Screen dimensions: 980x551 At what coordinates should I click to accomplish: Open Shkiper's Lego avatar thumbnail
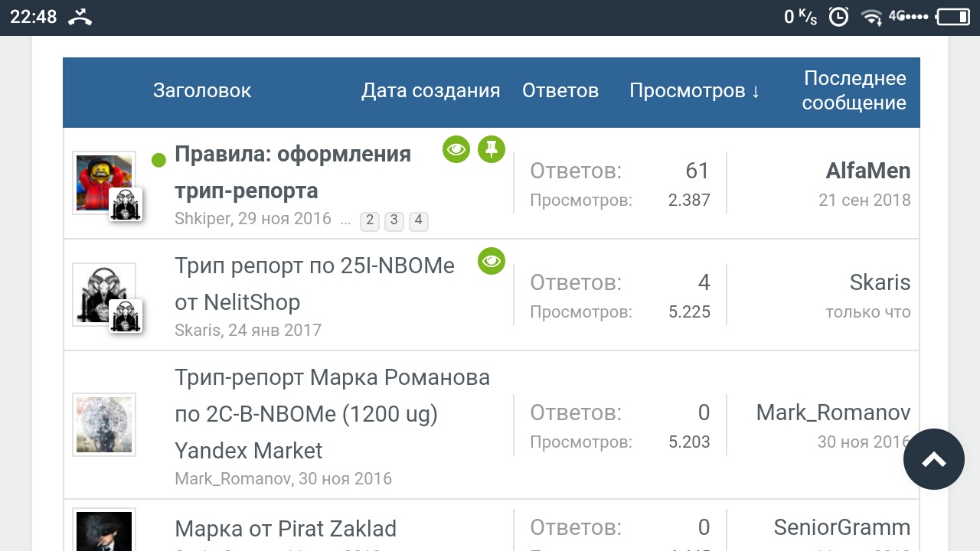104,182
